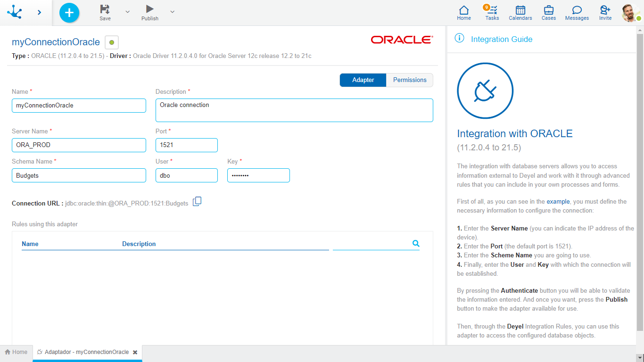Switch to the Permissions tab
Image resolution: width=644 pixels, height=362 pixels.
pos(409,80)
